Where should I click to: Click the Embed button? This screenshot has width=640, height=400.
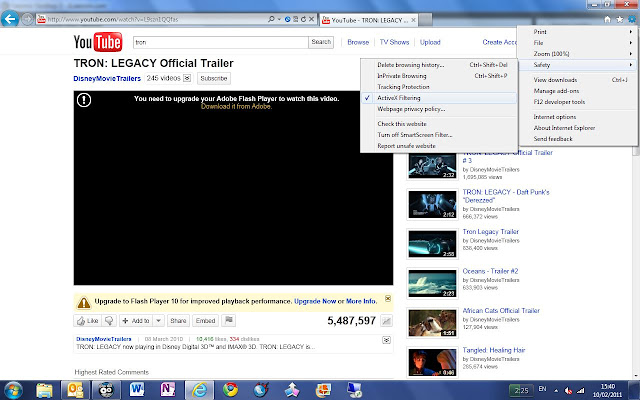pyautogui.click(x=205, y=320)
